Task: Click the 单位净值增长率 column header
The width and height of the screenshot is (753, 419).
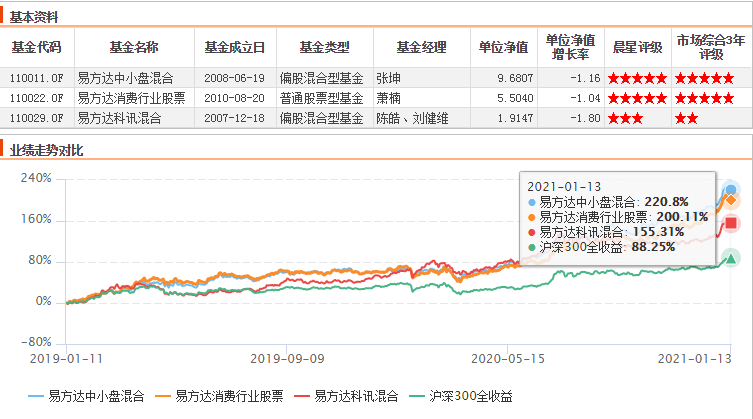Action: click(x=571, y=47)
